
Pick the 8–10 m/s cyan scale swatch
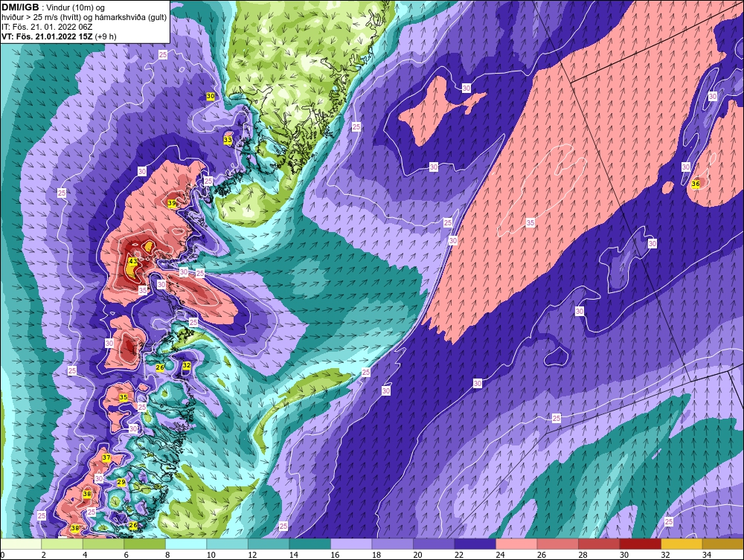point(186,544)
